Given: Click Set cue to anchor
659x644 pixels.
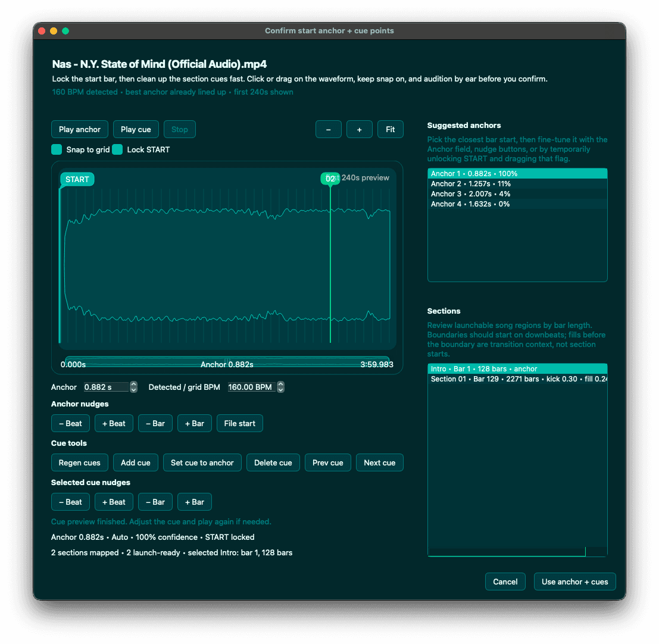Looking at the screenshot, I should tap(202, 462).
